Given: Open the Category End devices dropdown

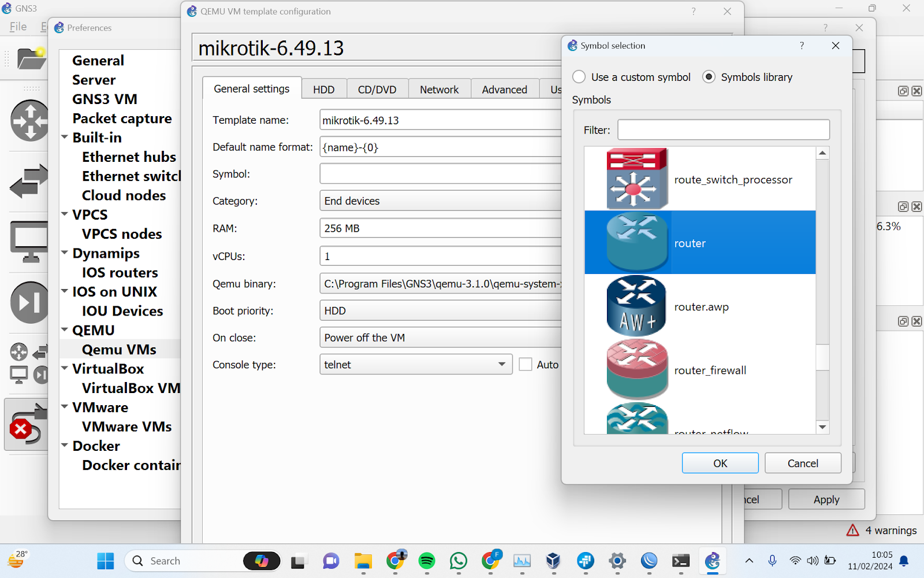Looking at the screenshot, I should click(x=441, y=201).
